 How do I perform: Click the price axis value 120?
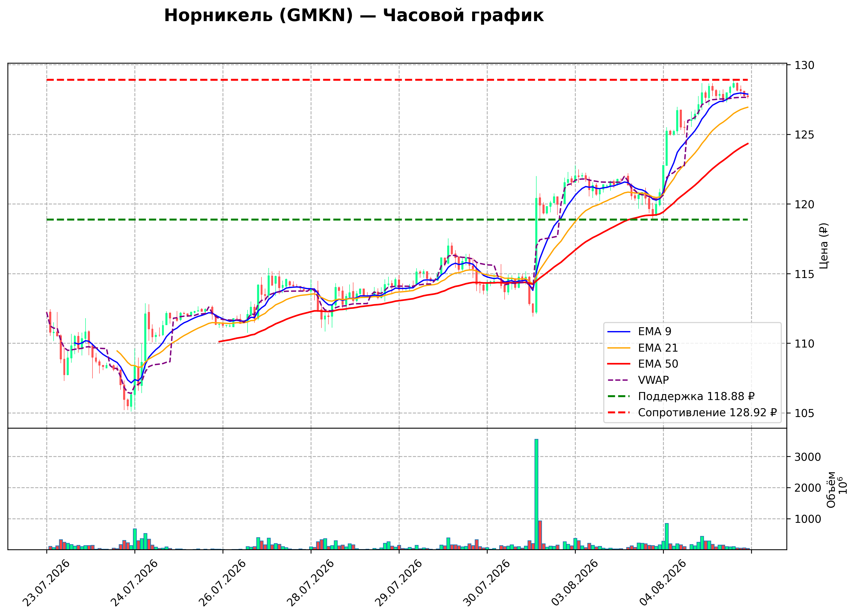(804, 204)
